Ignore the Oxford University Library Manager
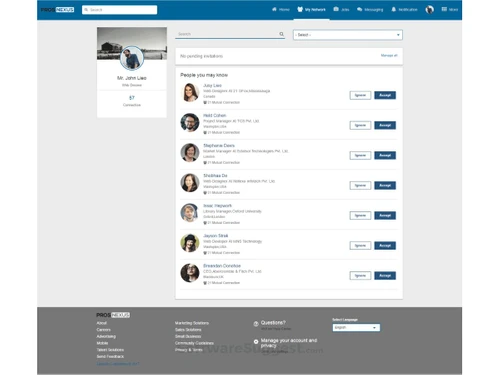Screen dimensions: 500x375 pos(360,215)
